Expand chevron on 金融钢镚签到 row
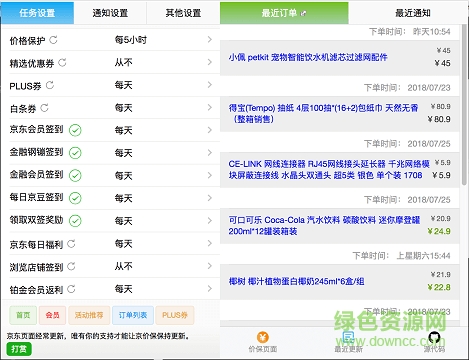The height and width of the screenshot is (360, 469). pyautogui.click(x=210, y=153)
